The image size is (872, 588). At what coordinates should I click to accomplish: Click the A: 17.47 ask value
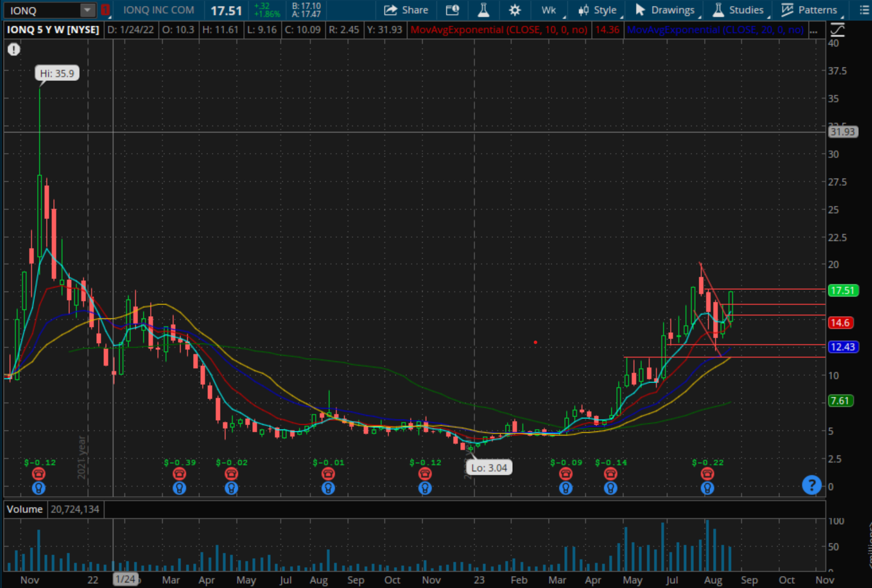[306, 14]
